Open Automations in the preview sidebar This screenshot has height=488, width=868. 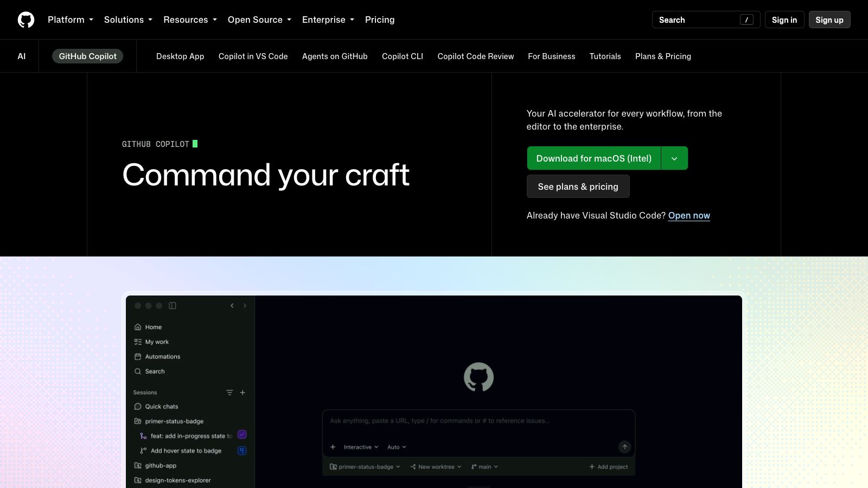pos(157,357)
